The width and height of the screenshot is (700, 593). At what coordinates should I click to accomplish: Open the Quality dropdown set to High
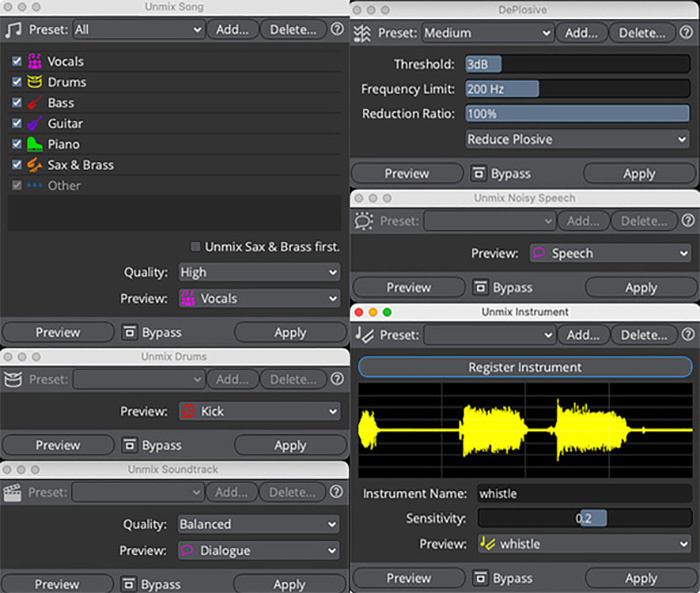click(x=259, y=272)
